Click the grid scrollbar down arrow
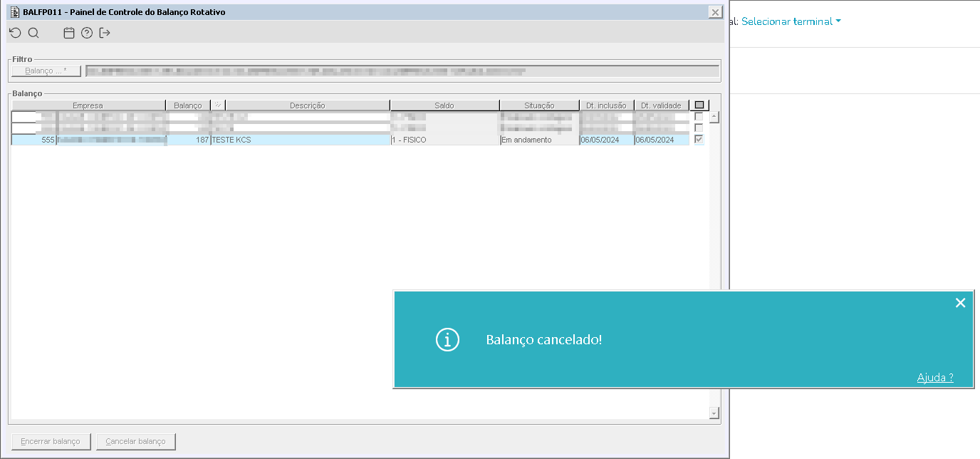This screenshot has height=459, width=980. (714, 413)
